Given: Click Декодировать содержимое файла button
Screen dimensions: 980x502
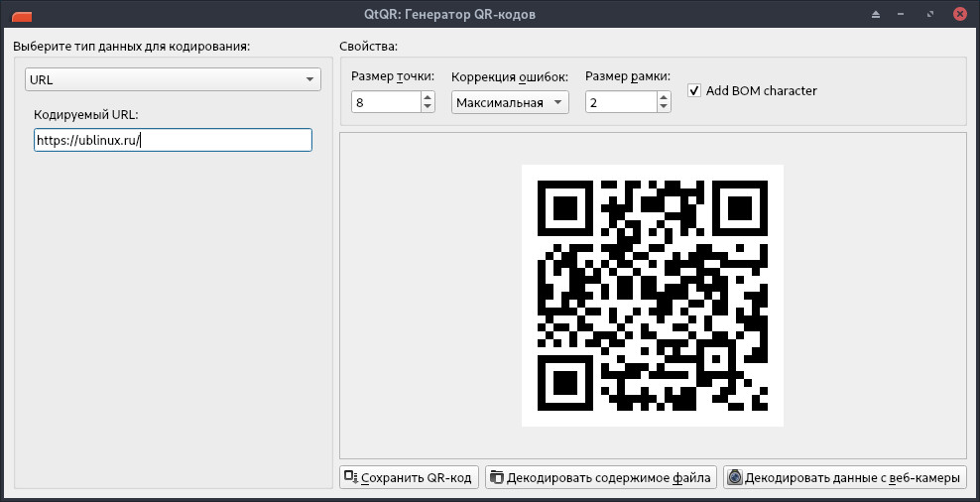Looking at the screenshot, I should coord(601,477).
